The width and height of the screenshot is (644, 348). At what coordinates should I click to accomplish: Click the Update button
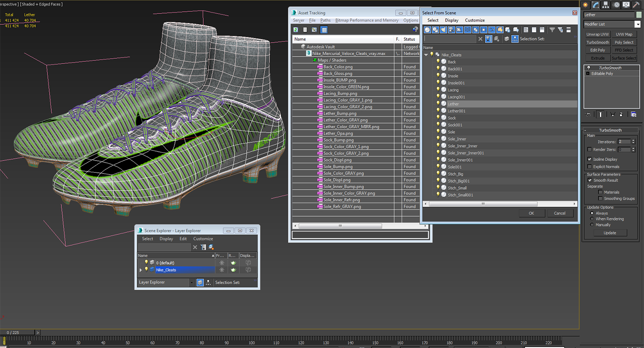pos(610,233)
